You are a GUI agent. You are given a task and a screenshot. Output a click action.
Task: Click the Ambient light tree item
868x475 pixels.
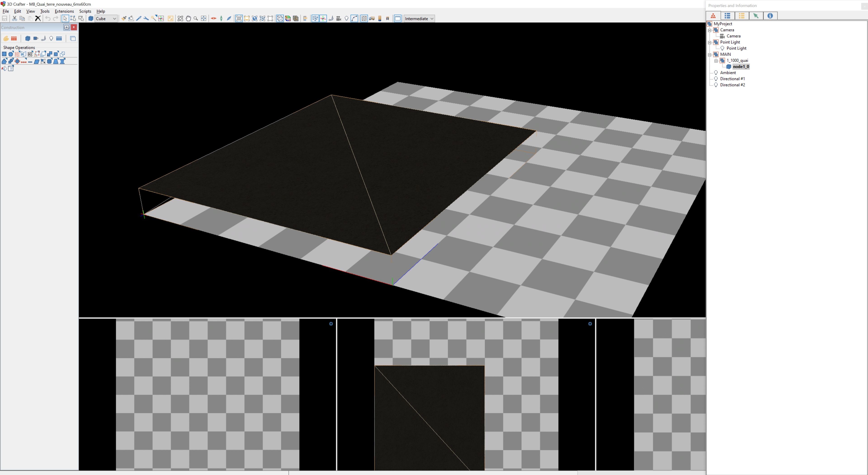coord(727,73)
